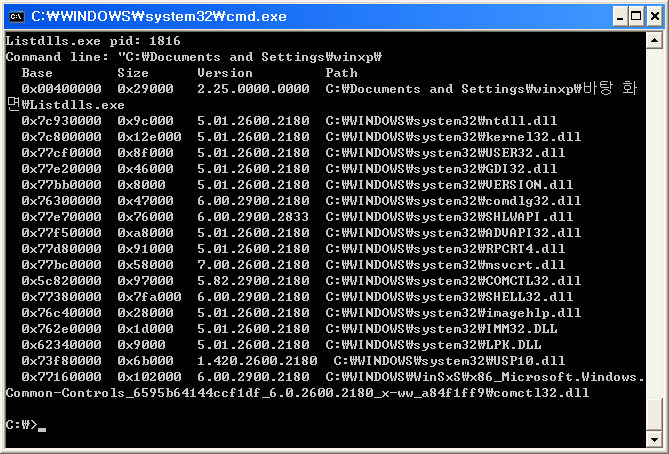The width and height of the screenshot is (669, 454).
Task: Click the vertical scrollbar thumb
Action: [654, 415]
